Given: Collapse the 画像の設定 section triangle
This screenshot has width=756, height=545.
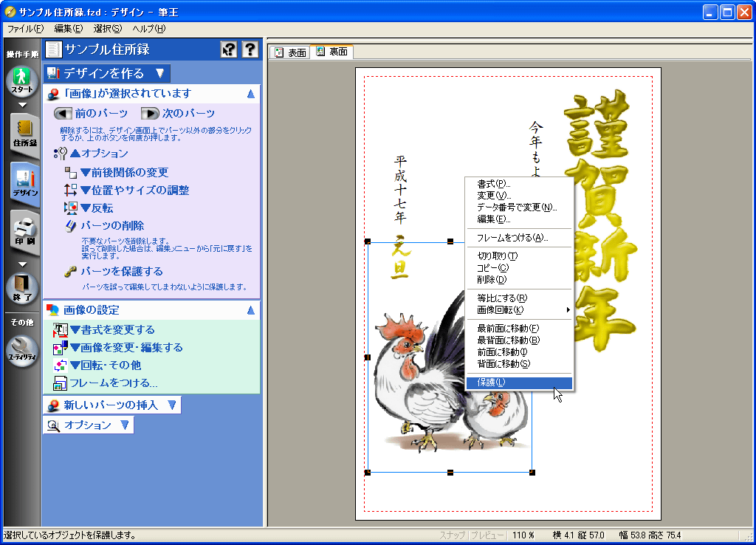Looking at the screenshot, I should pyautogui.click(x=251, y=310).
